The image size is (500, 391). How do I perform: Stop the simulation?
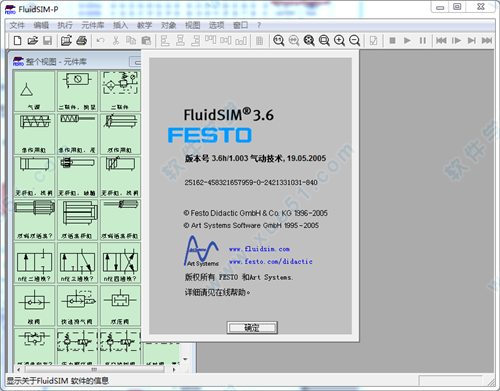point(392,41)
